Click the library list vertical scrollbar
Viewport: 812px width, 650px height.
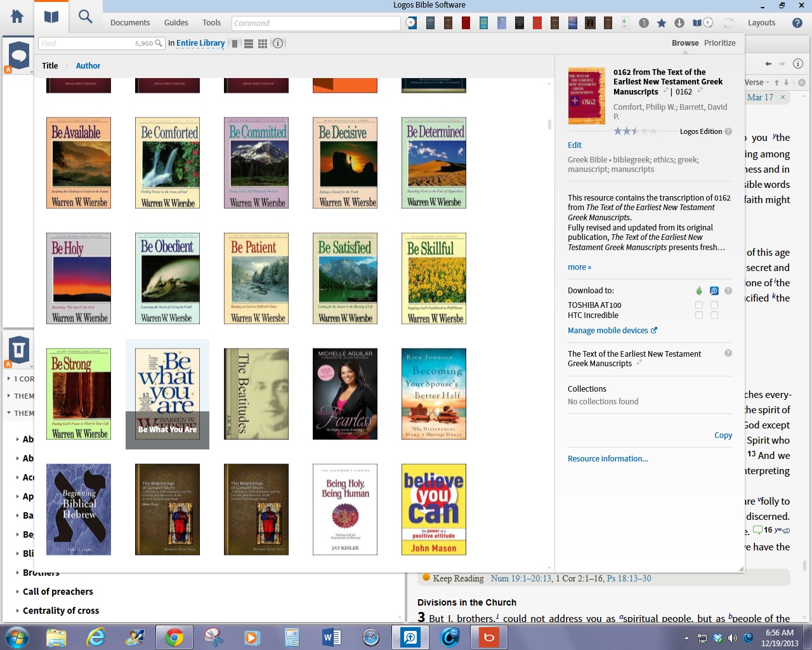[x=549, y=125]
